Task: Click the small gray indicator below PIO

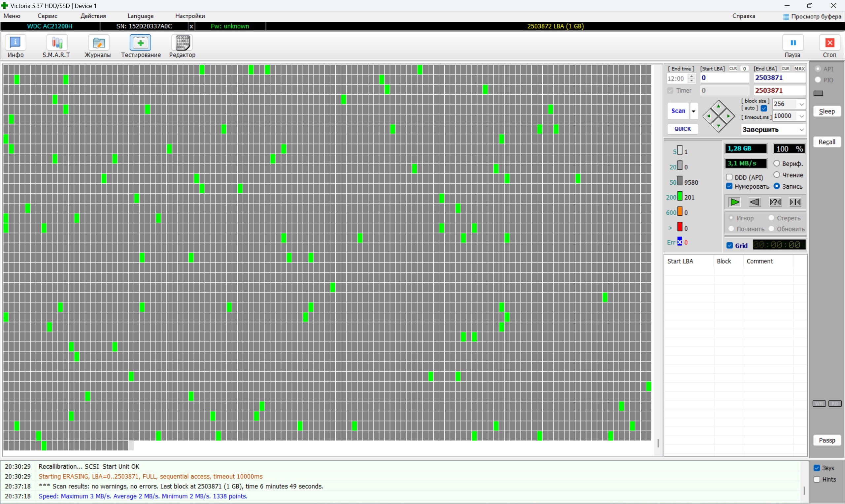Action: click(x=819, y=93)
